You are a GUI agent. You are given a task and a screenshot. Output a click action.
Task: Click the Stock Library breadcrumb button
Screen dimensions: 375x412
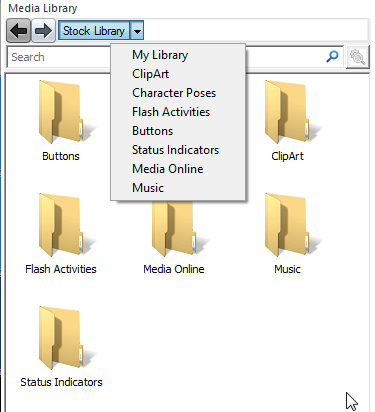click(x=94, y=31)
